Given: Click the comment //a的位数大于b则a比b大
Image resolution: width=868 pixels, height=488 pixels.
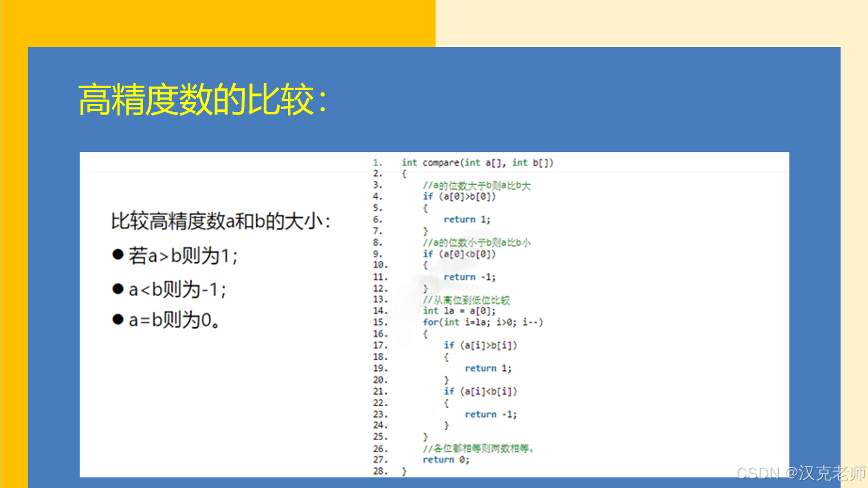Looking at the screenshot, I should [477, 186].
